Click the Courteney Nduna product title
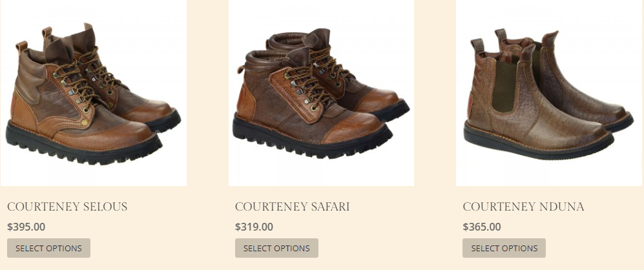Viewport: 644px width, 270px height. coord(523,206)
